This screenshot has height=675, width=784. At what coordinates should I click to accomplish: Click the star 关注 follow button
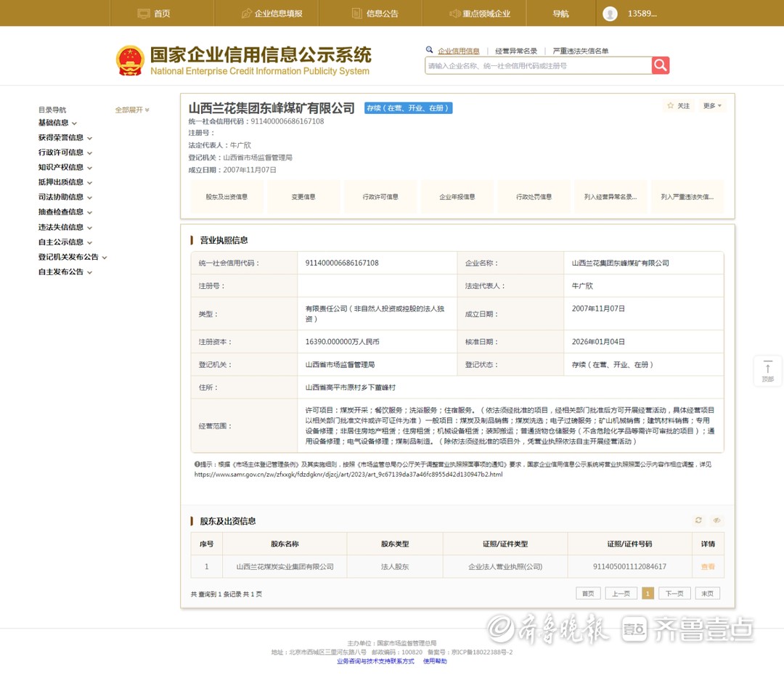point(679,105)
